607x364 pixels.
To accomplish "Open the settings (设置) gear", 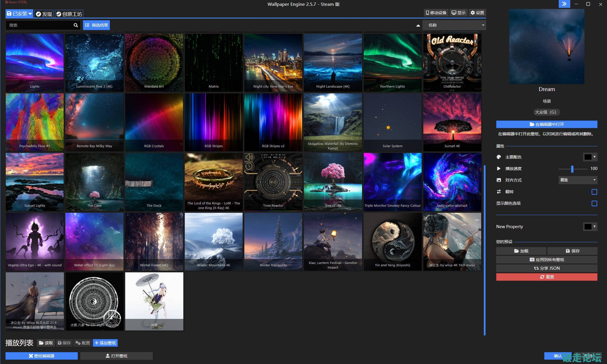I will [x=477, y=13].
